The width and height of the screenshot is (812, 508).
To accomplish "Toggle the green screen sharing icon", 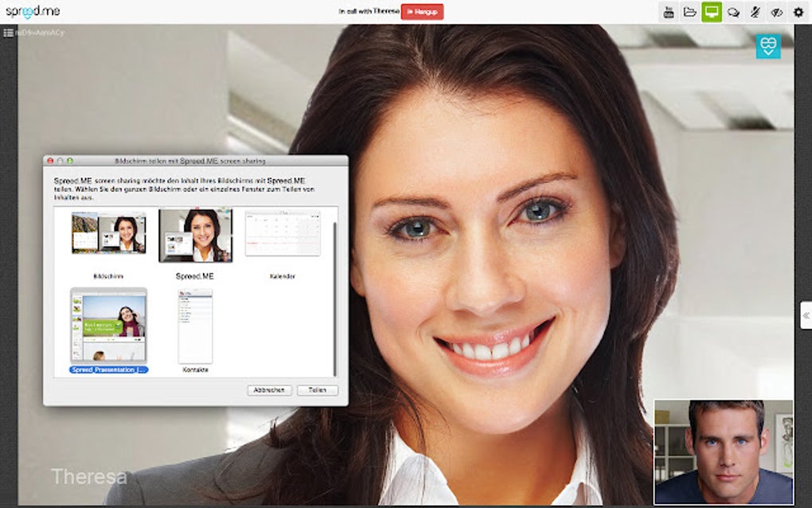I will 712,12.
